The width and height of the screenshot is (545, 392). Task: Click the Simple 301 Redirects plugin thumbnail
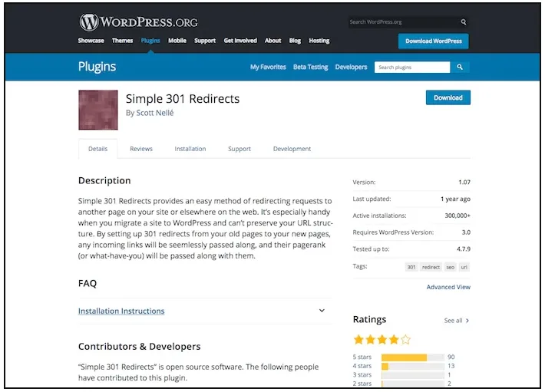pos(98,110)
